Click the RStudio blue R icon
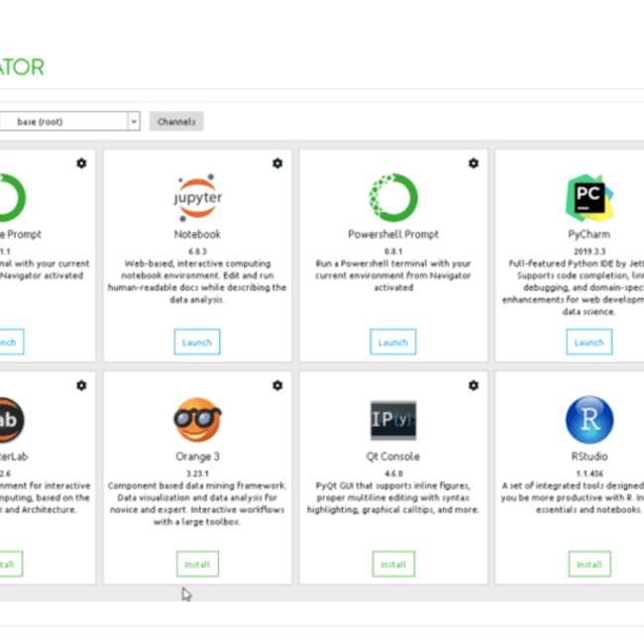The height and width of the screenshot is (644, 644). point(590,420)
